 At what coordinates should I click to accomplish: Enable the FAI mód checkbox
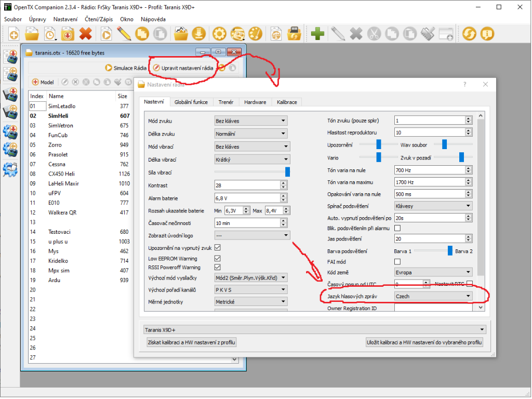click(x=397, y=261)
